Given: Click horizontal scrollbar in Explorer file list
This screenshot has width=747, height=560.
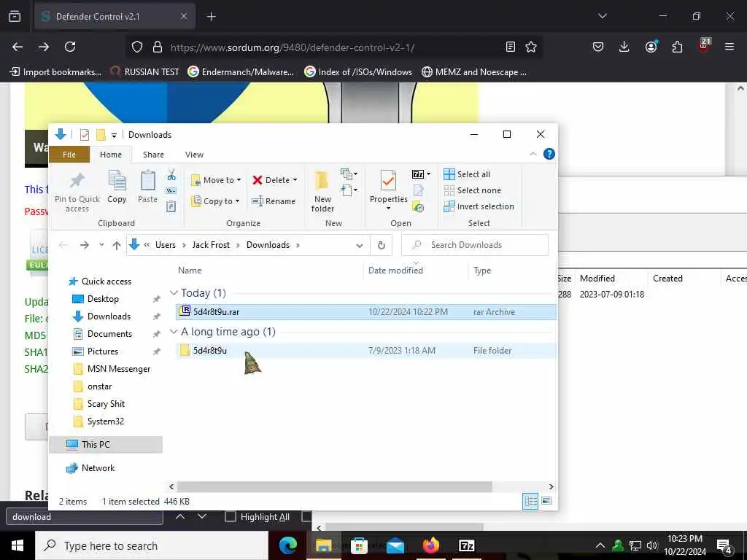Looking at the screenshot, I should (334, 486).
